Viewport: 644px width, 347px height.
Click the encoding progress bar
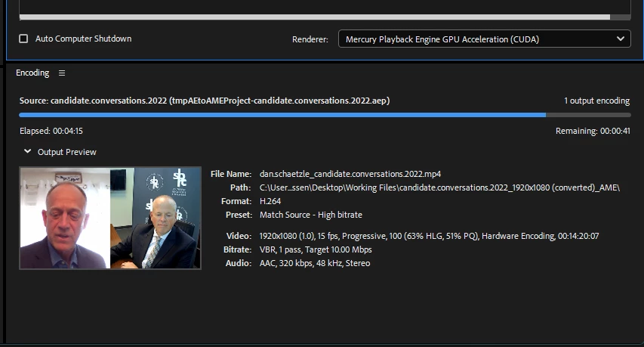(325, 115)
